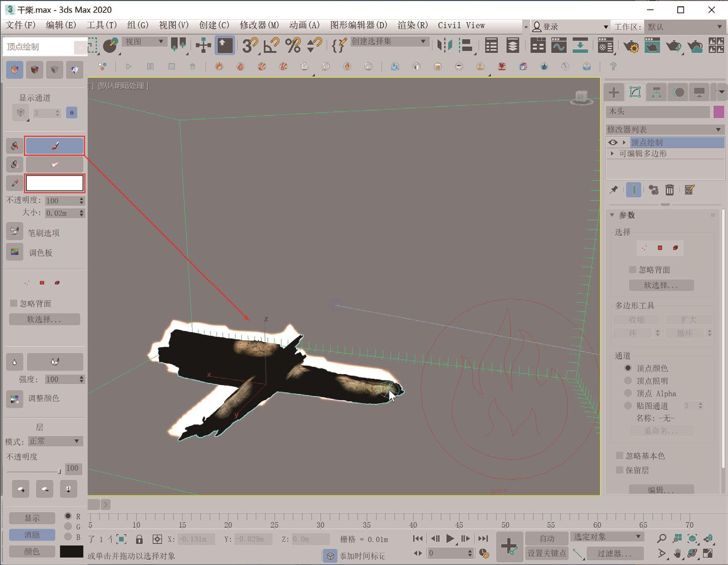Toggle visibility eye of 顶点绘制 modifier

[613, 143]
